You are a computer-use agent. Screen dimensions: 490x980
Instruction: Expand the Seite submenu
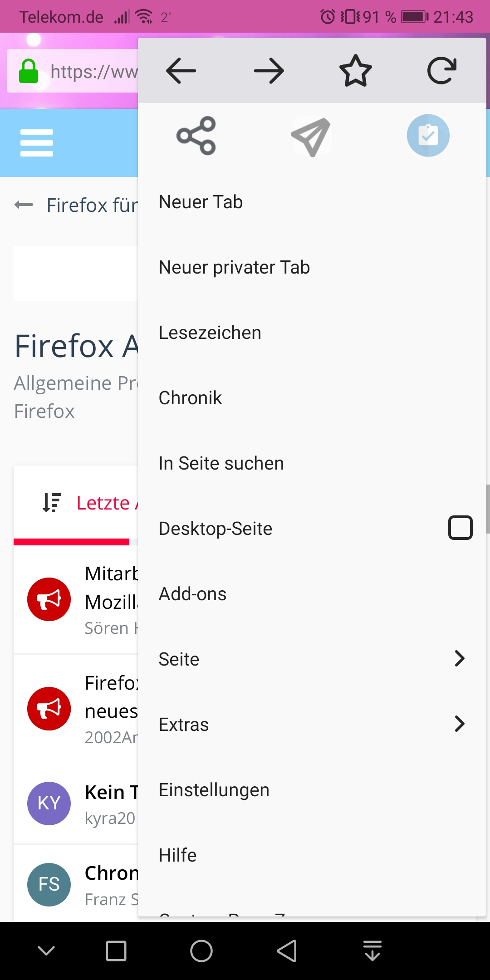pyautogui.click(x=459, y=658)
